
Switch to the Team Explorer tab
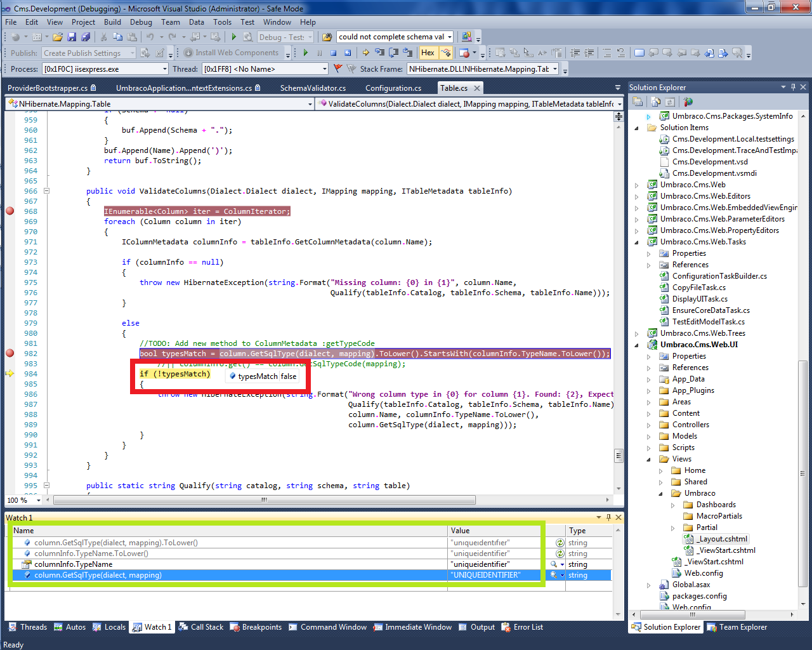point(737,627)
